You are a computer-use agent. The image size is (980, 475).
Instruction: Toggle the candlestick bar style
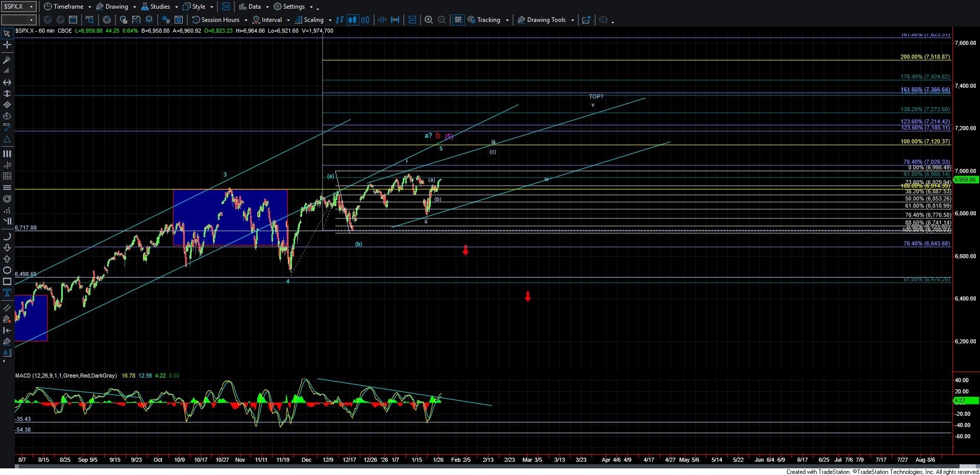352,20
